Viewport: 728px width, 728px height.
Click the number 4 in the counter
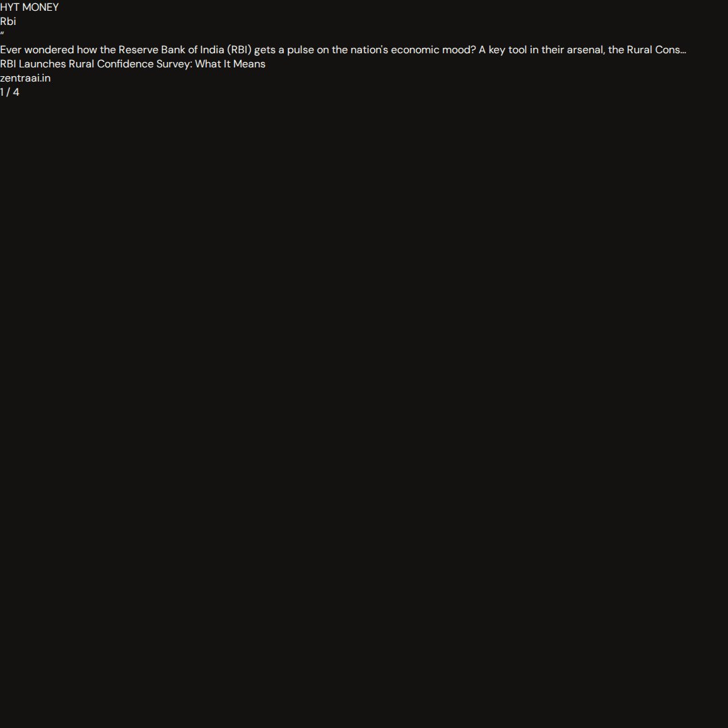tap(16, 92)
